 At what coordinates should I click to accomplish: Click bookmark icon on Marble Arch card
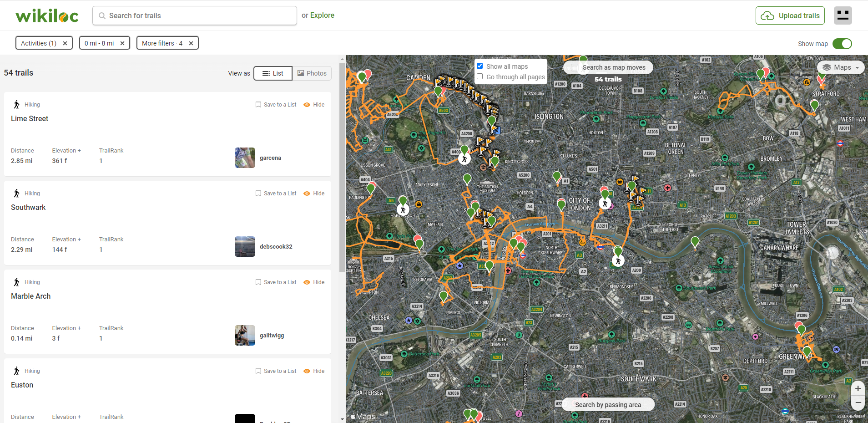pyautogui.click(x=258, y=282)
